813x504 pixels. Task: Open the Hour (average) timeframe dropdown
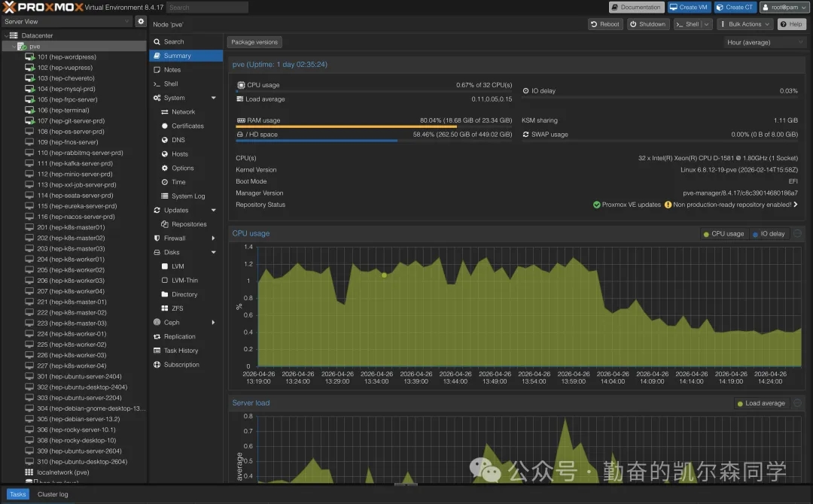(765, 42)
